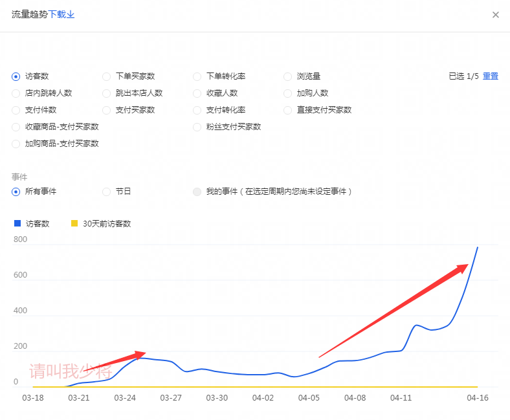The width and height of the screenshot is (510, 420).
Task: Select the 直接支付买家数 metric
Action: 288,110
